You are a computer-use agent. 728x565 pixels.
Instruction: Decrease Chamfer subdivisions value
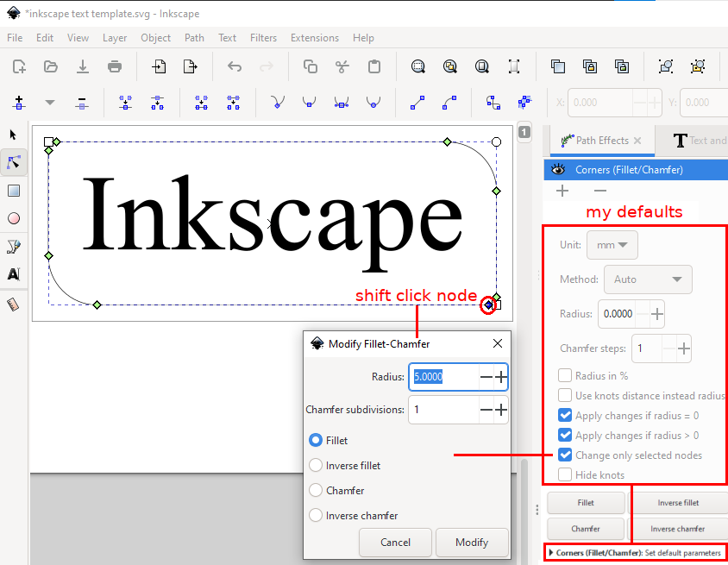pos(486,410)
